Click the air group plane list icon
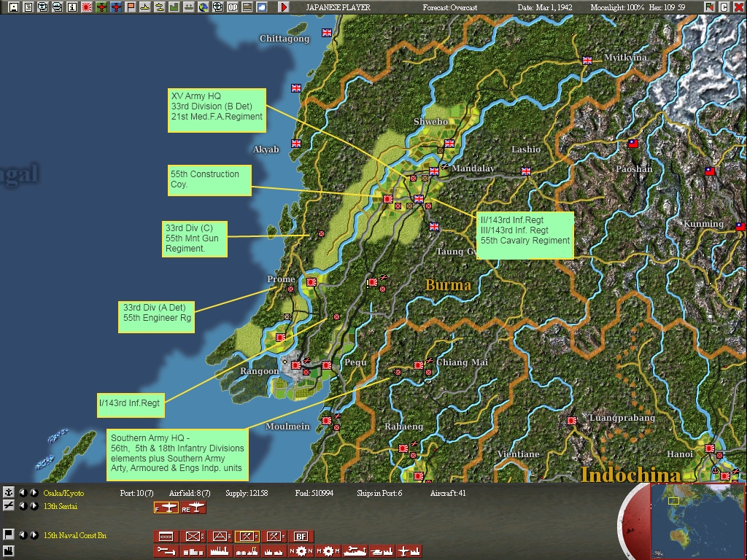Image resolution: width=747 pixels, height=560 pixels. click(x=8, y=506)
